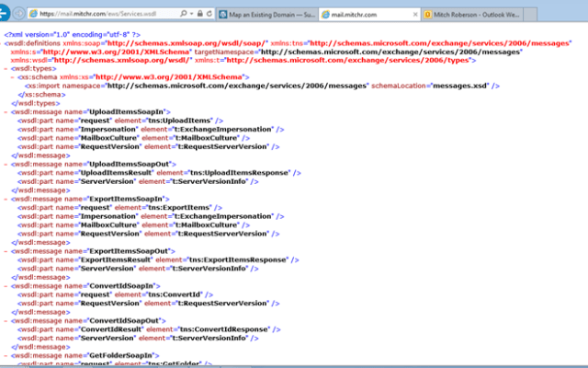The width and height of the screenshot is (588, 368).
Task: Collapse the ExportItemsSoapOut message node
Action: tap(6, 250)
